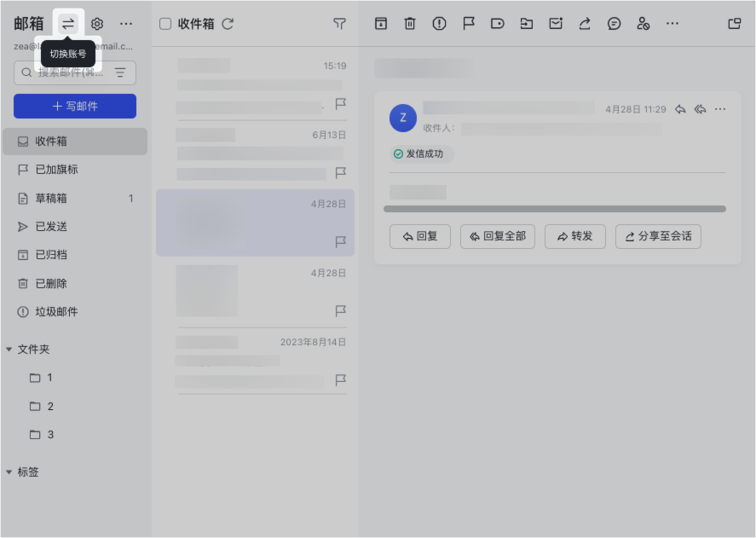This screenshot has width=756, height=538.
Task: Mark email as spam in toolbar
Action: point(439,24)
